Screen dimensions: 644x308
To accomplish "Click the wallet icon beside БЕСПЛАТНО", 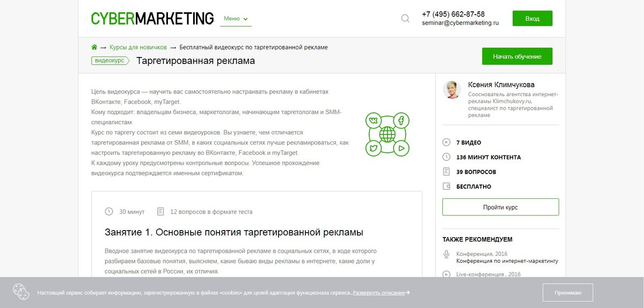I will click(446, 187).
